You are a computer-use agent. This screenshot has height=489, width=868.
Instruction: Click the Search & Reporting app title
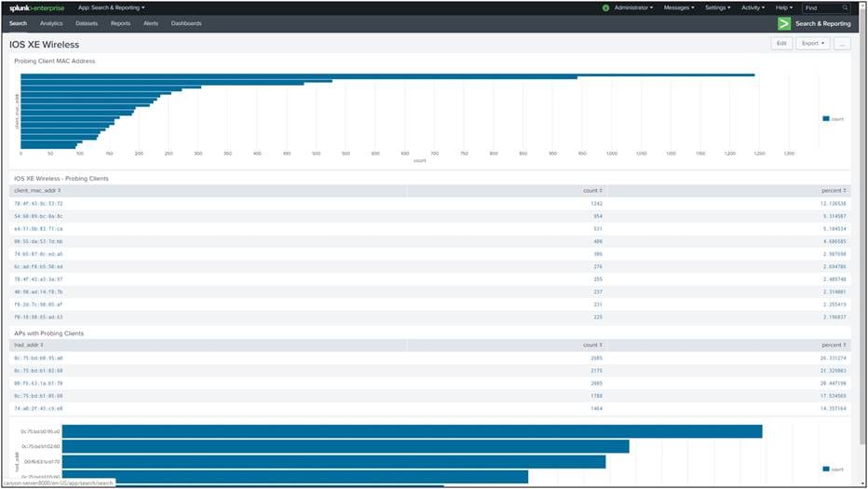822,24
